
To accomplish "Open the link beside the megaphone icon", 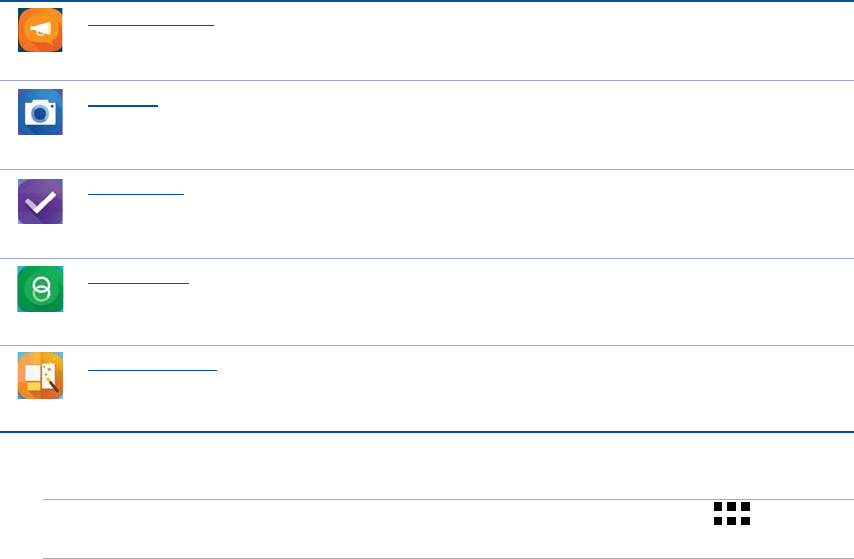I will 151,21.
